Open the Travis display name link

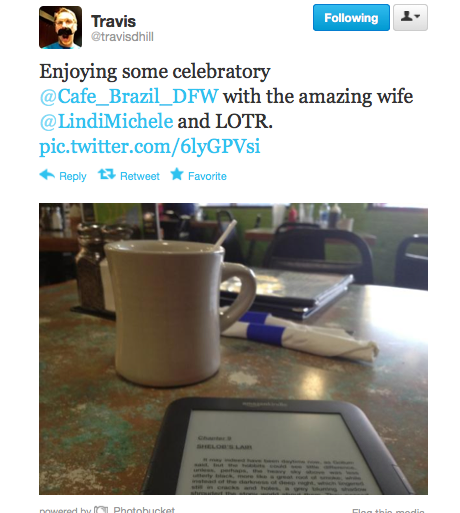(114, 21)
